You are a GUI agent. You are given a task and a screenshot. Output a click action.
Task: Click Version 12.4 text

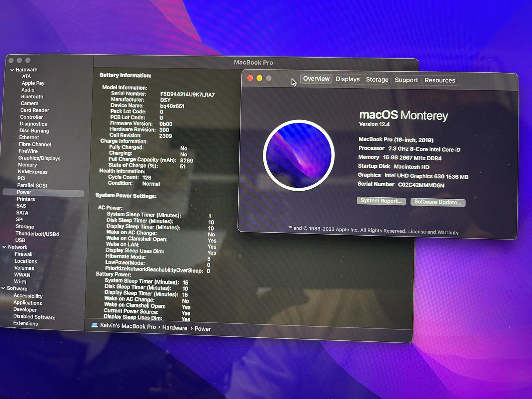point(374,124)
